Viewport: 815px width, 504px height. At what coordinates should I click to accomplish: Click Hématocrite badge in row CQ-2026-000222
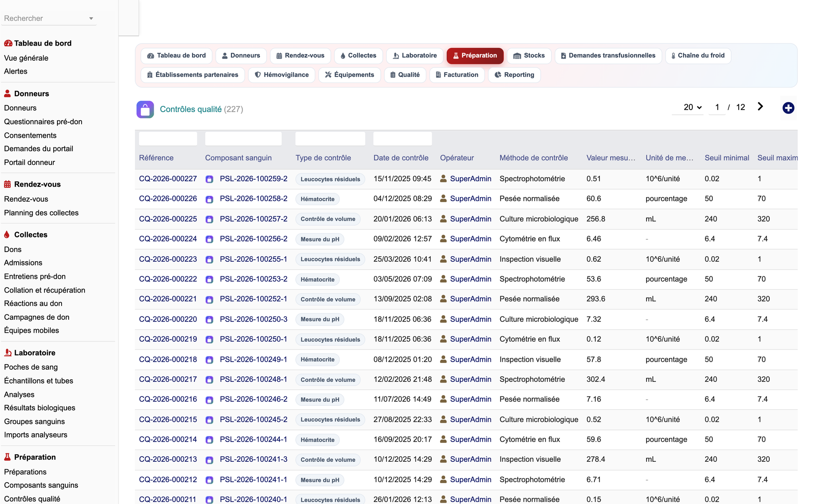click(x=317, y=279)
